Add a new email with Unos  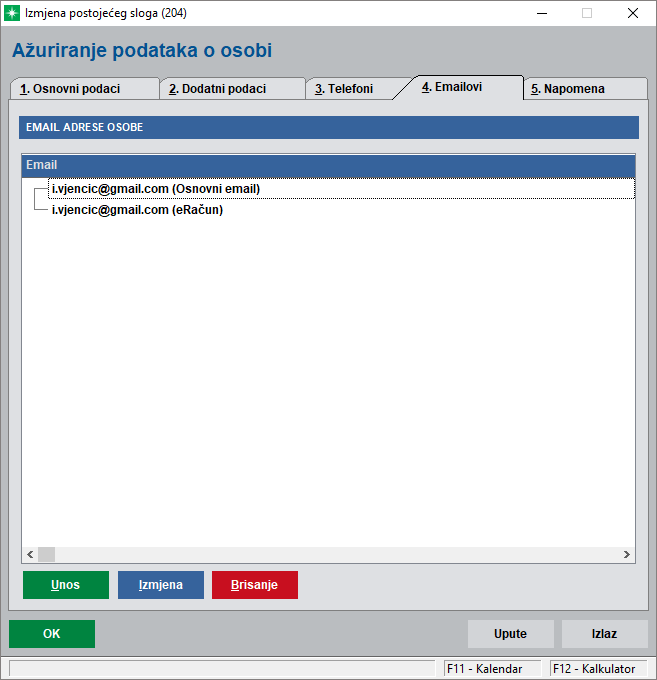[66, 585]
